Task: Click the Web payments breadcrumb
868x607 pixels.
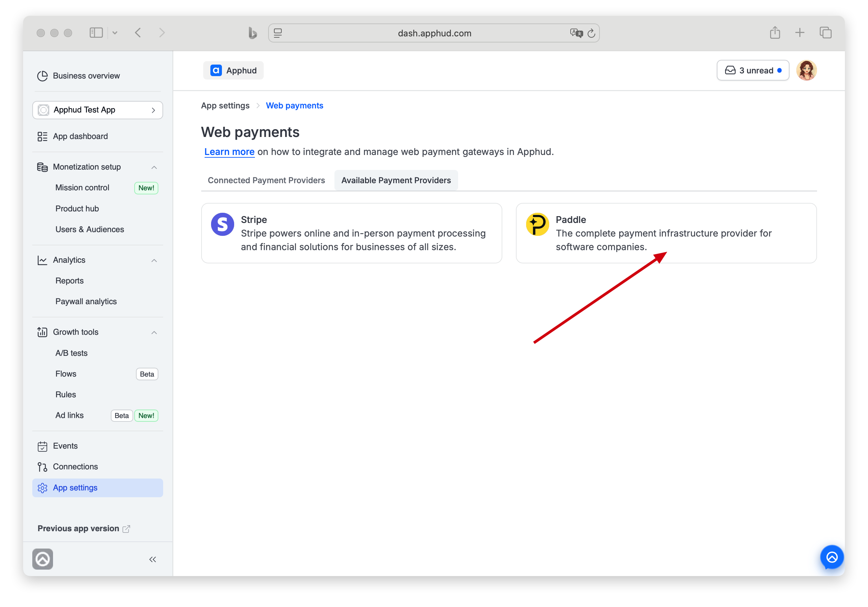Action: tap(295, 106)
